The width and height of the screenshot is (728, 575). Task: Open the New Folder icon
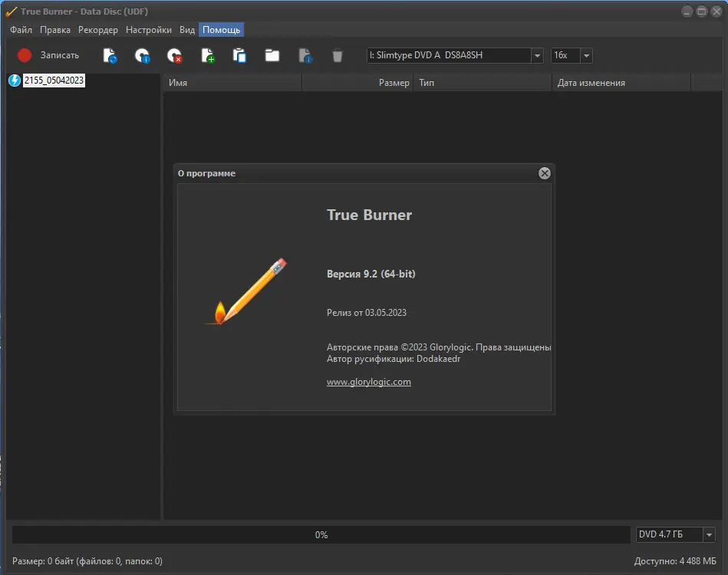point(272,55)
